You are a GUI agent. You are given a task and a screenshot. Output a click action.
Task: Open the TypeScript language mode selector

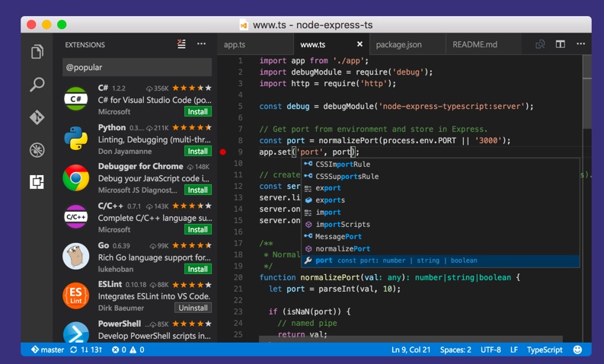click(545, 350)
